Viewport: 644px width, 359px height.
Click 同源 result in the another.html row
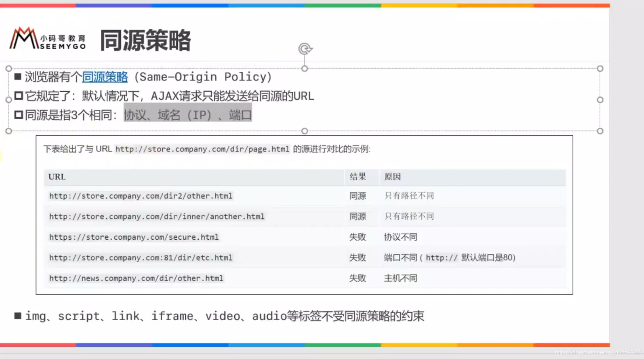pyautogui.click(x=358, y=217)
